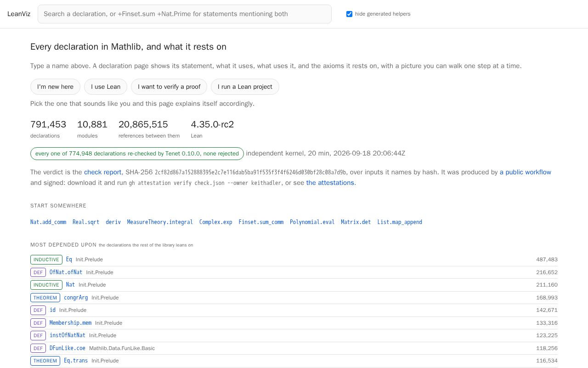Open DFunLike.coe definition
This screenshot has width=588, height=368.
(68, 348)
